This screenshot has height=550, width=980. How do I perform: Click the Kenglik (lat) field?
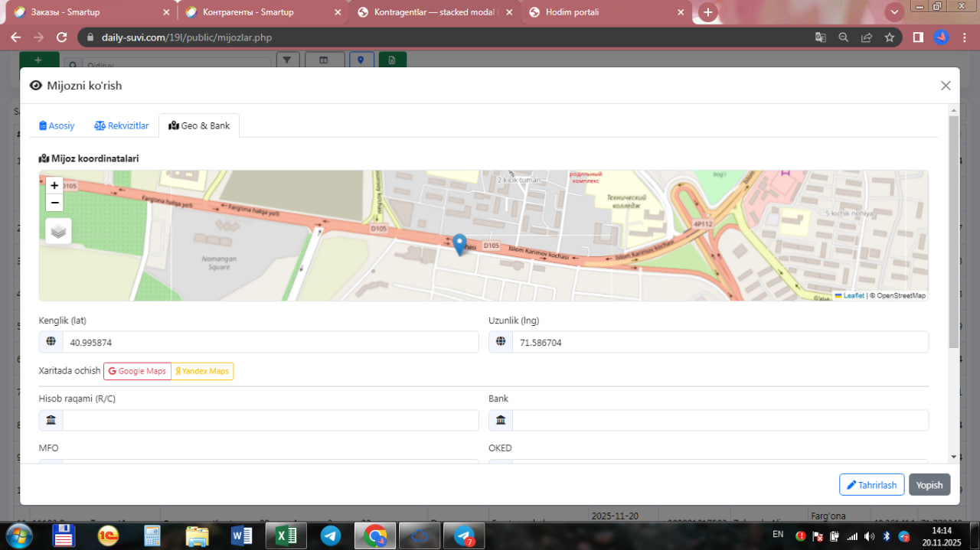269,343
